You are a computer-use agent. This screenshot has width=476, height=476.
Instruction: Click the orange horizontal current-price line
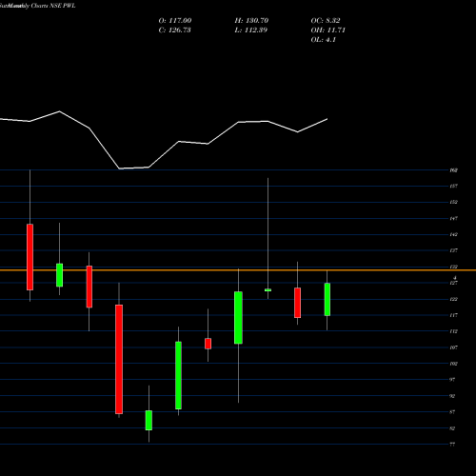click(238, 270)
